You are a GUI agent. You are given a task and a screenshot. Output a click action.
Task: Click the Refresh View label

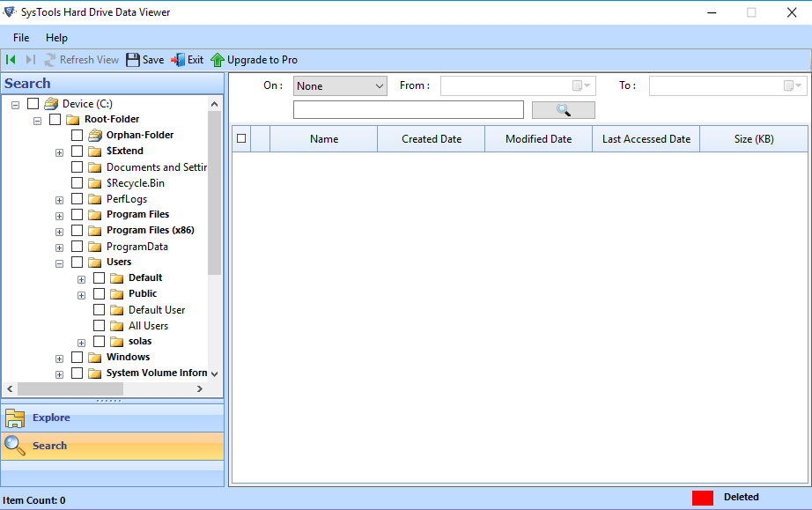coord(89,60)
